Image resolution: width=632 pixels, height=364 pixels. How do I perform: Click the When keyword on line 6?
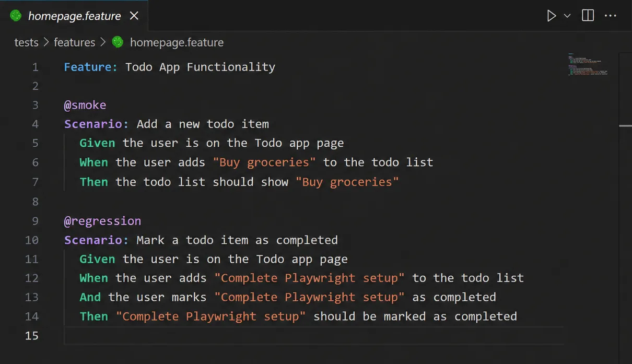pos(94,162)
